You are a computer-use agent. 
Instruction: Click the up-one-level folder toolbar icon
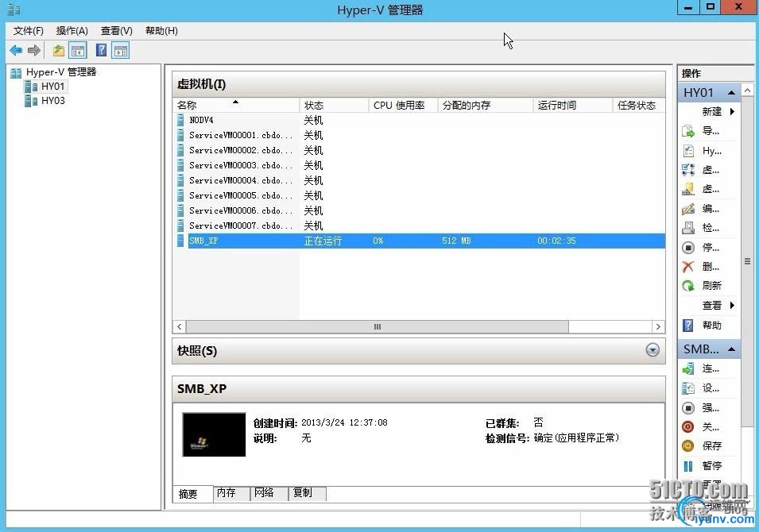tap(59, 50)
